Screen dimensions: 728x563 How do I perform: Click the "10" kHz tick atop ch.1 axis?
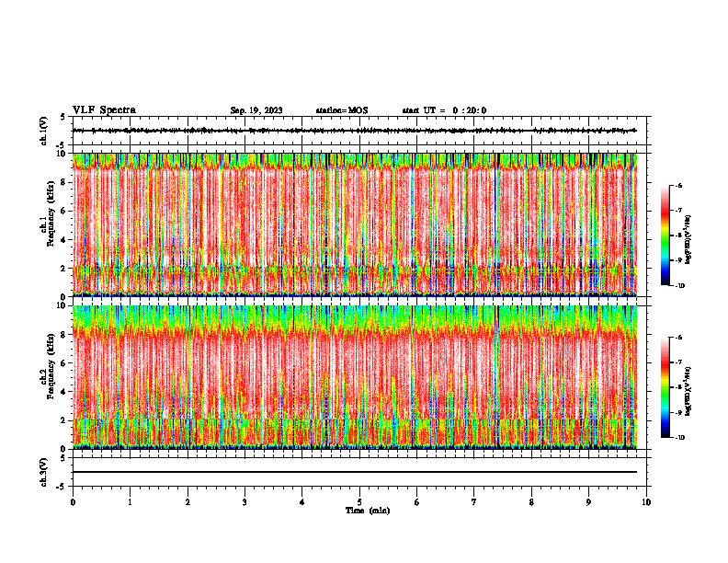pos(62,154)
